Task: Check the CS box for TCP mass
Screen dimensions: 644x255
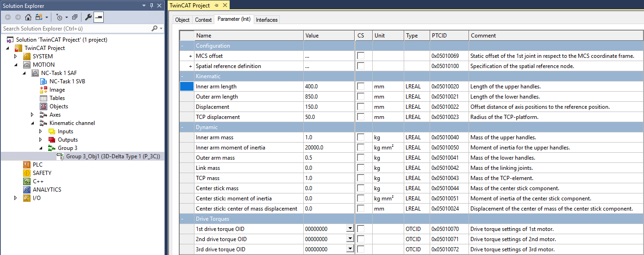Action: coord(360,178)
